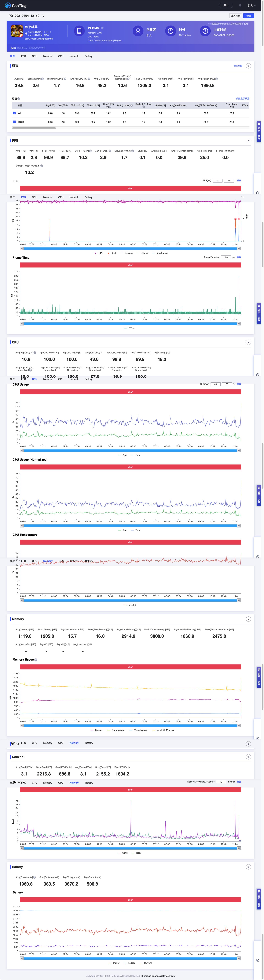
Task: Click the upload time history icon
Action: pos(205,31)
